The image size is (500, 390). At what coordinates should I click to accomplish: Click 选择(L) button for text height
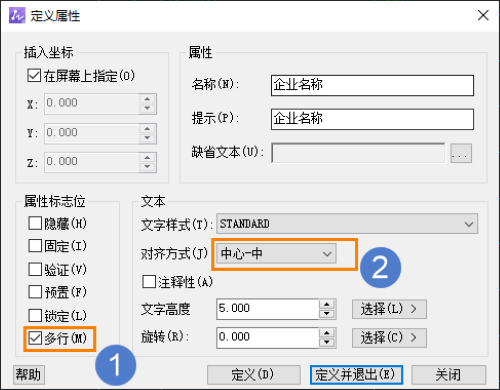[389, 309]
